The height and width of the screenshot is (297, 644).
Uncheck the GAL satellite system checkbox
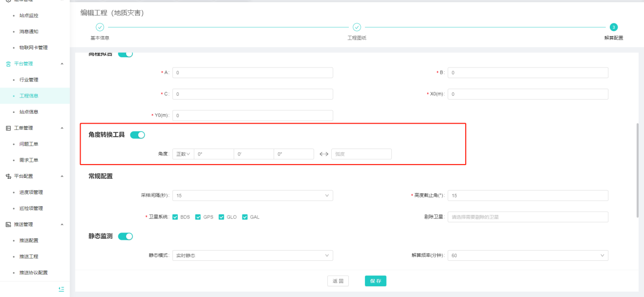[245, 217]
